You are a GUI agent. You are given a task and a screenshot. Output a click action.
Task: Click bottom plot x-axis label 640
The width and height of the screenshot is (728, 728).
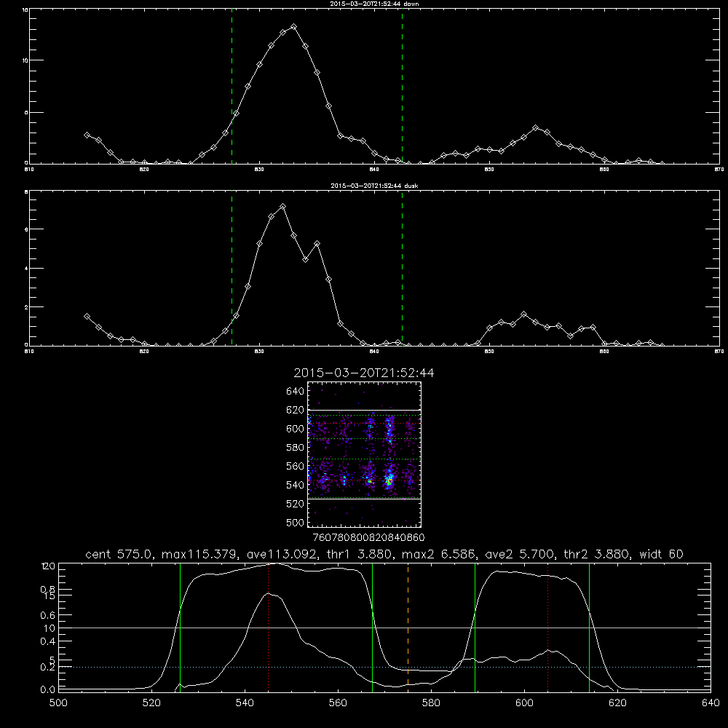(711, 703)
